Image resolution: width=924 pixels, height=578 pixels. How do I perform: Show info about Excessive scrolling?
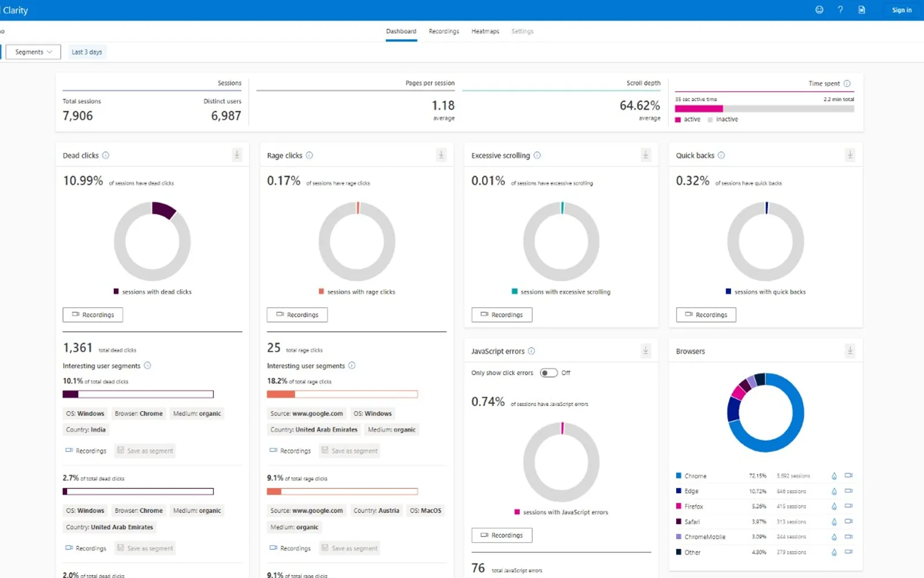pos(537,155)
